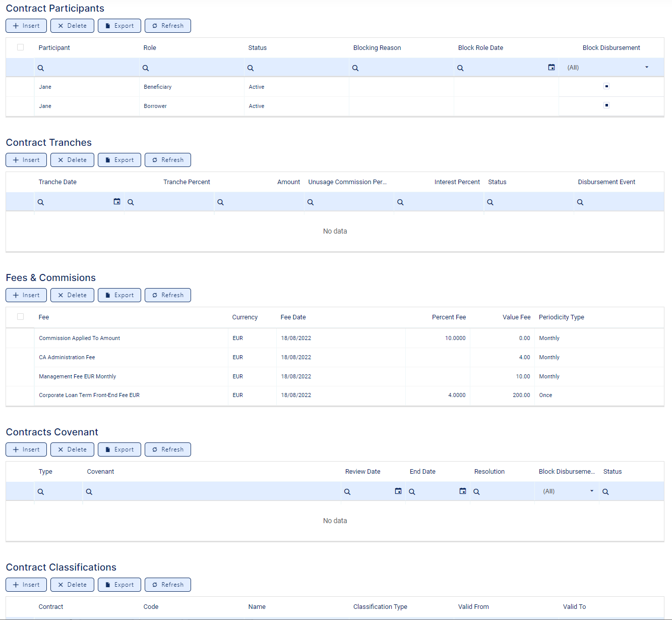This screenshot has width=672, height=620.
Task: Tick the select-all checkbox in Fees & Commisions
Action: coord(20,317)
